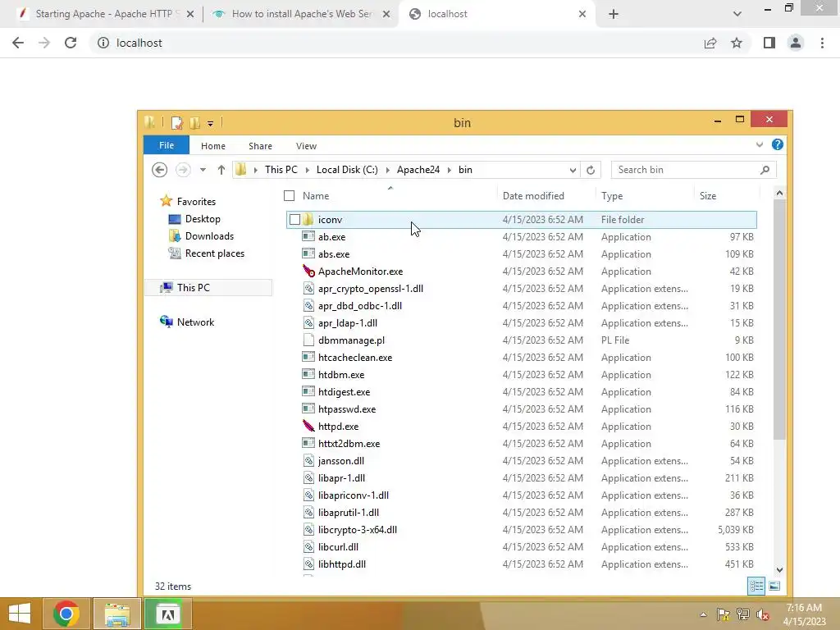The image size is (840, 630).
Task: Share the localhost page
Action: (x=710, y=43)
